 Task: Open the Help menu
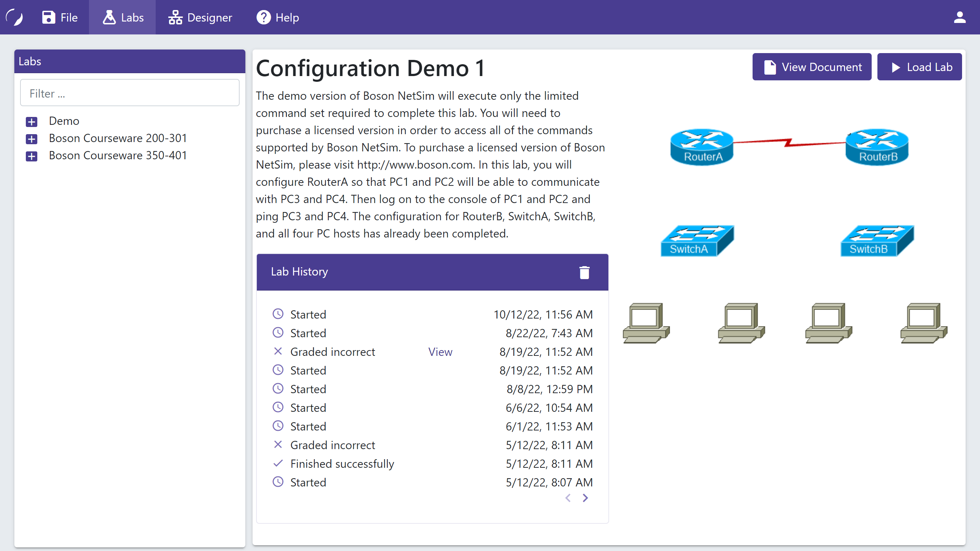278,18
